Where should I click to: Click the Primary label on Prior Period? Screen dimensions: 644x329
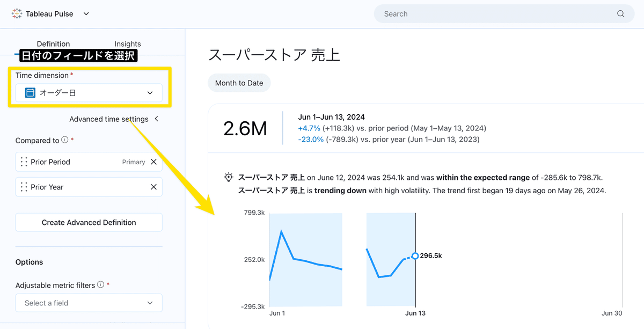(134, 162)
